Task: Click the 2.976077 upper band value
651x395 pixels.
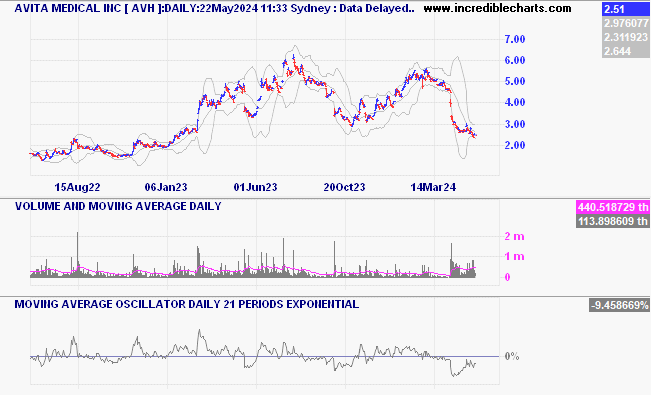Action: click(x=625, y=23)
